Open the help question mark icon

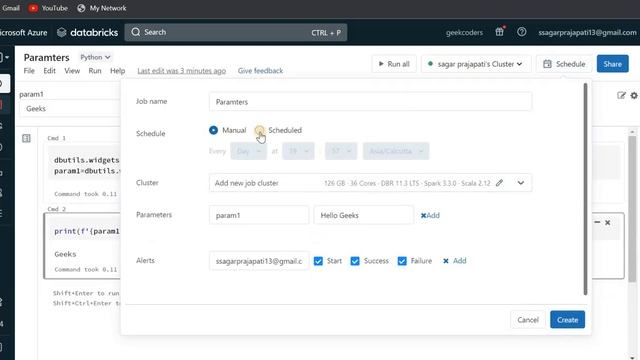coord(521,32)
